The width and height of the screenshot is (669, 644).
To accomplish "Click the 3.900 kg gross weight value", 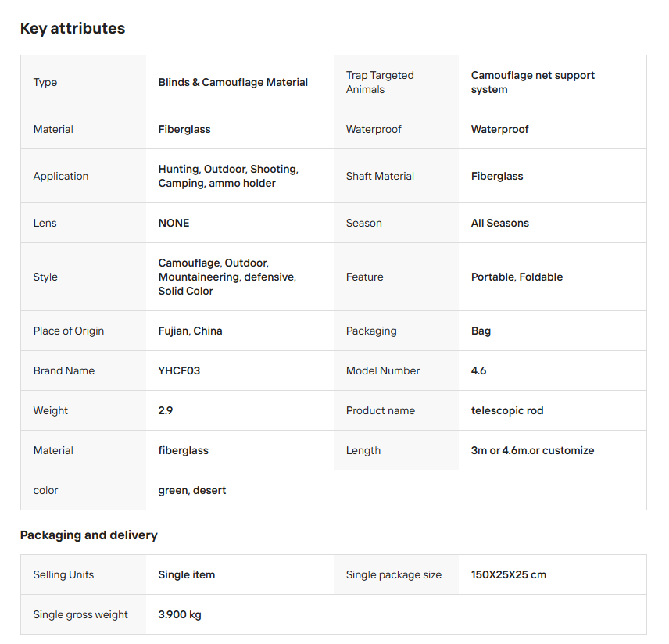I will click(179, 614).
